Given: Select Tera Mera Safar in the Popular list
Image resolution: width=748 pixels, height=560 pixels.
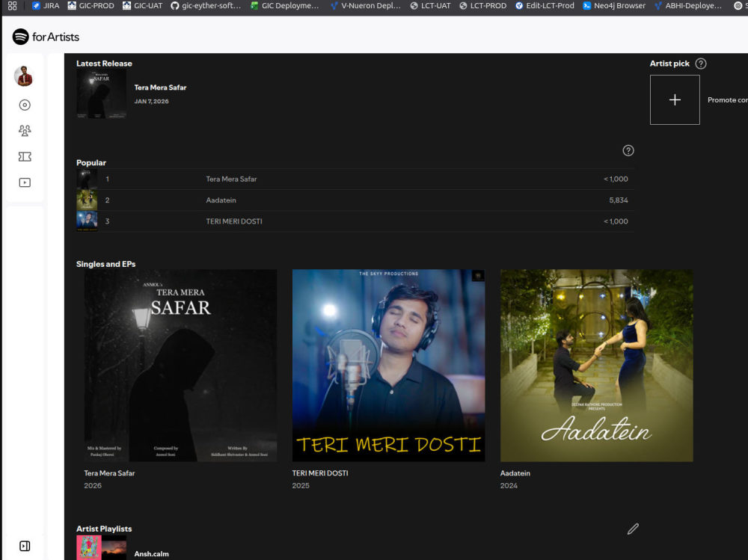Looking at the screenshot, I should pyautogui.click(x=355, y=179).
